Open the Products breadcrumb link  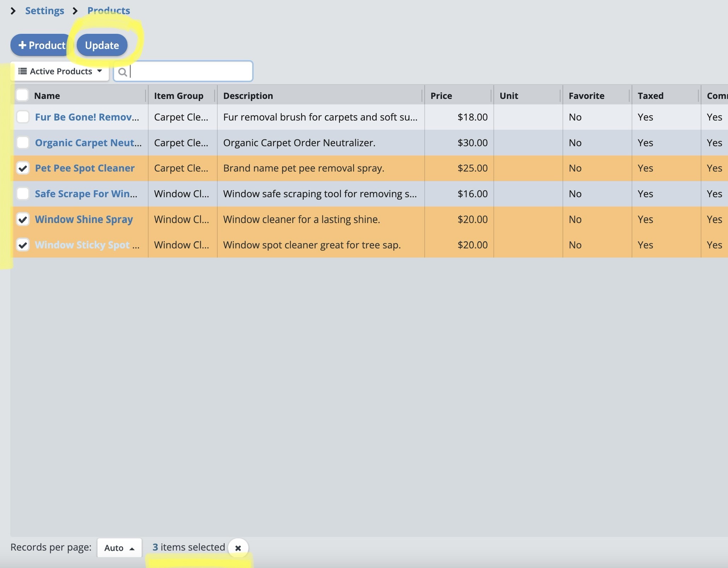(109, 11)
